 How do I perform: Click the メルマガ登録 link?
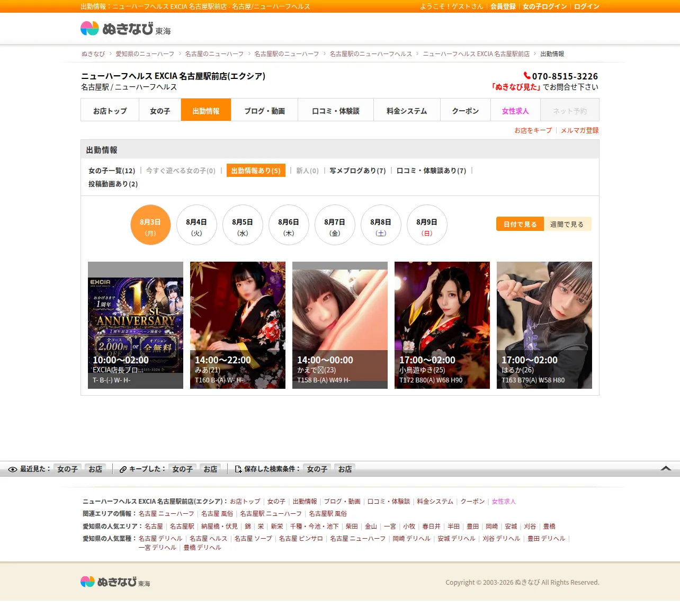[580, 130]
